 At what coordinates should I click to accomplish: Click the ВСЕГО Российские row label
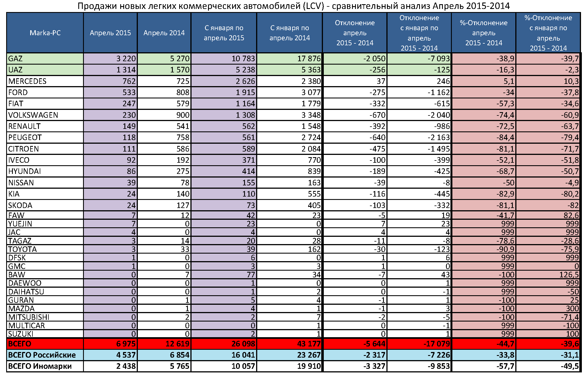coord(42,355)
